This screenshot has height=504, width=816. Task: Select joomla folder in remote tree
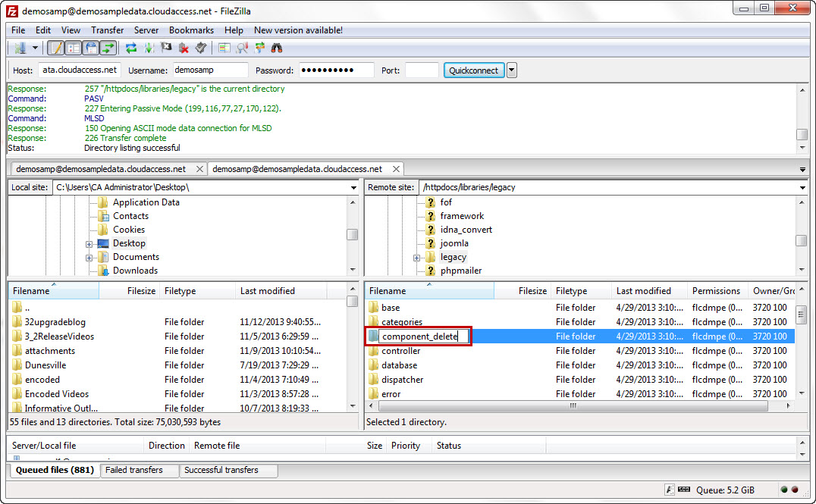(x=454, y=243)
